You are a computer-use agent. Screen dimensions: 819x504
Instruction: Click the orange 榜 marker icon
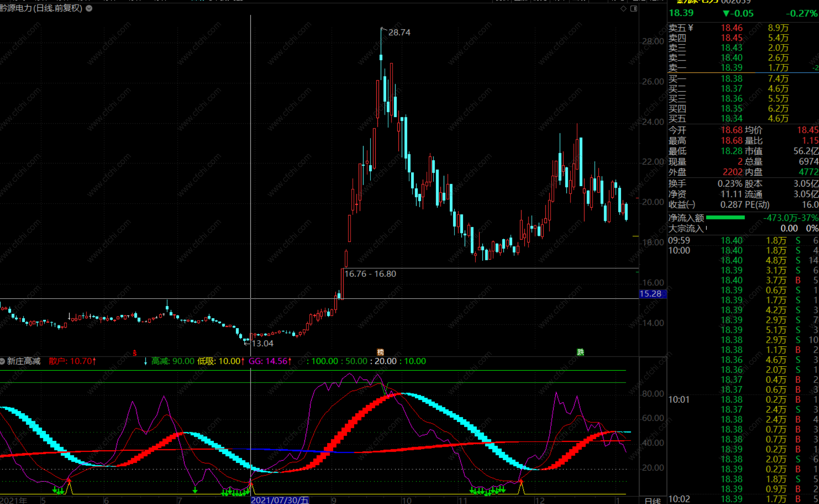click(380, 352)
